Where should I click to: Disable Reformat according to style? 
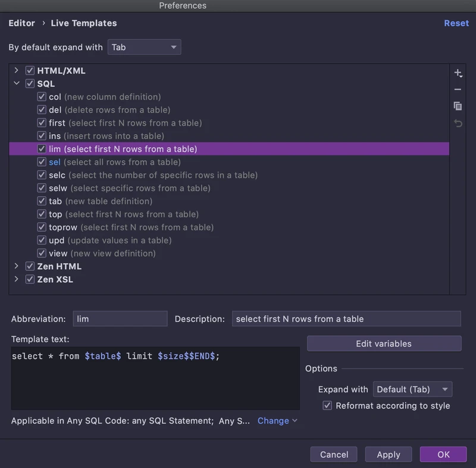click(327, 405)
